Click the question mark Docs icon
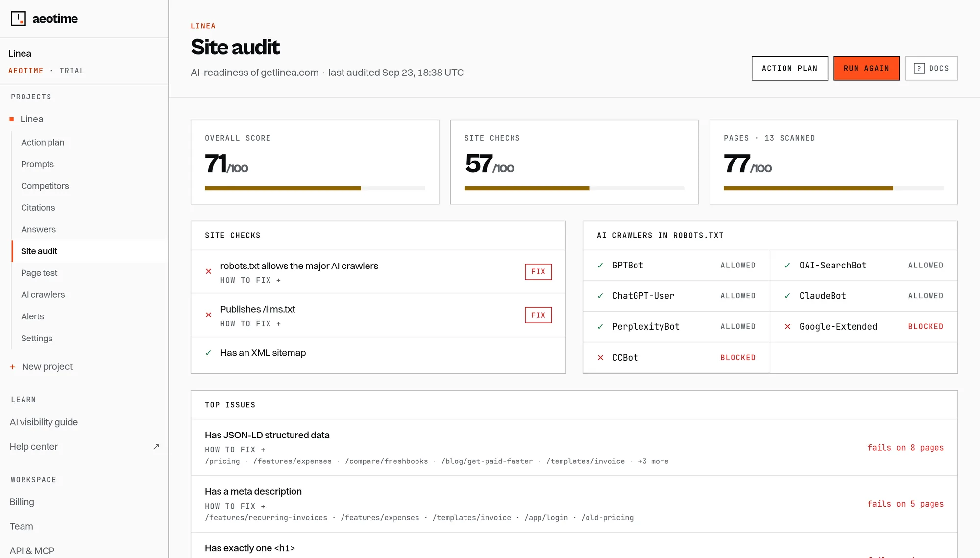Screen dimensions: 980x558 click(x=919, y=69)
